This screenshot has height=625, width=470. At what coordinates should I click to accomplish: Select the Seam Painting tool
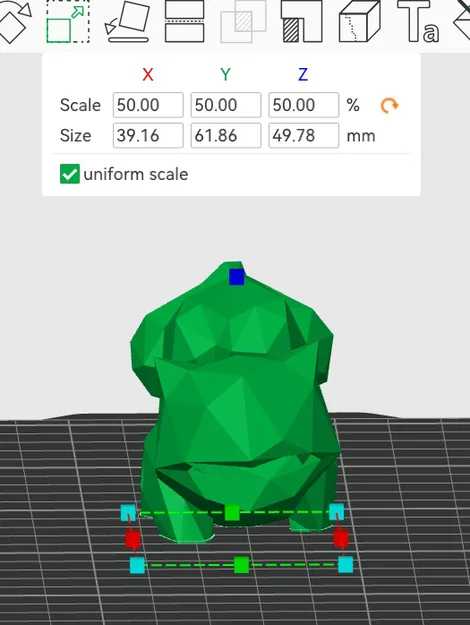tap(360, 21)
